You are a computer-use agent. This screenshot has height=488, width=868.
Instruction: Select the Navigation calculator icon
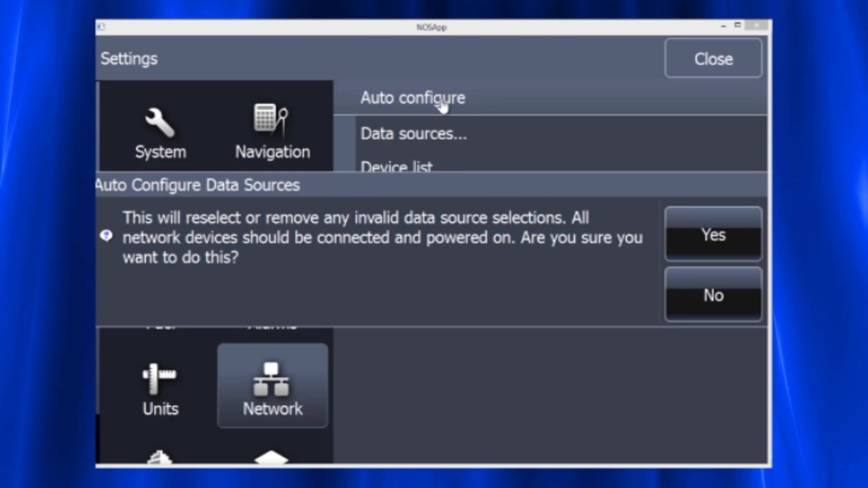[x=272, y=132]
